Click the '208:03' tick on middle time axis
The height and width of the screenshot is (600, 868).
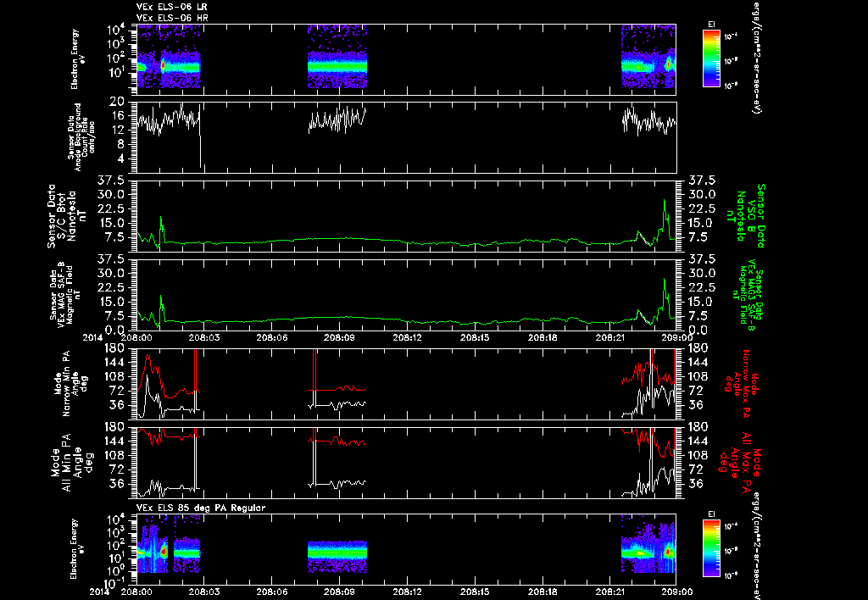(203, 337)
